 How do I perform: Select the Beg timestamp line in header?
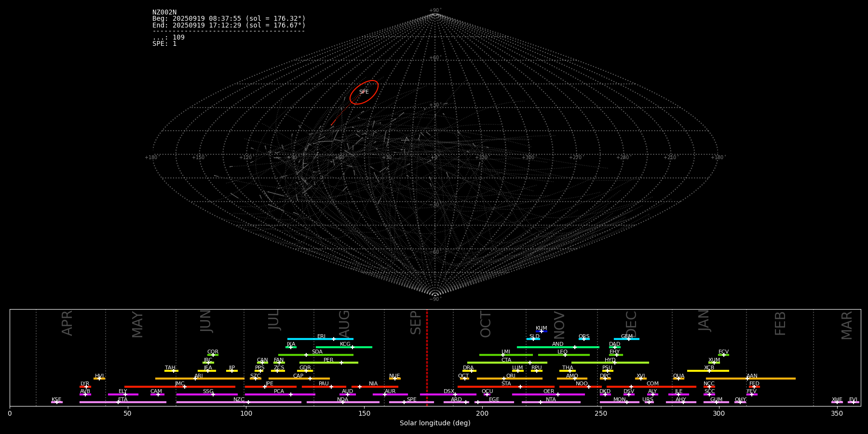click(229, 19)
